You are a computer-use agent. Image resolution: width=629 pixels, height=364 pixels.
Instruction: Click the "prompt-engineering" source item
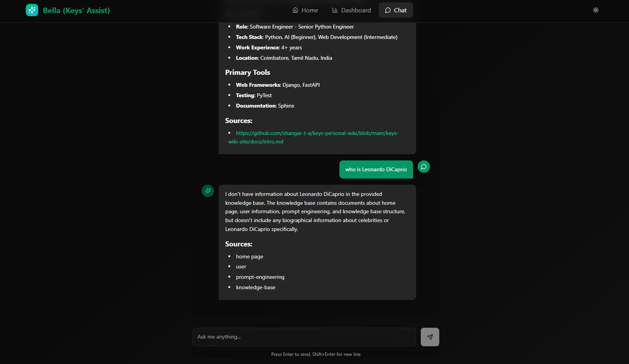260,277
